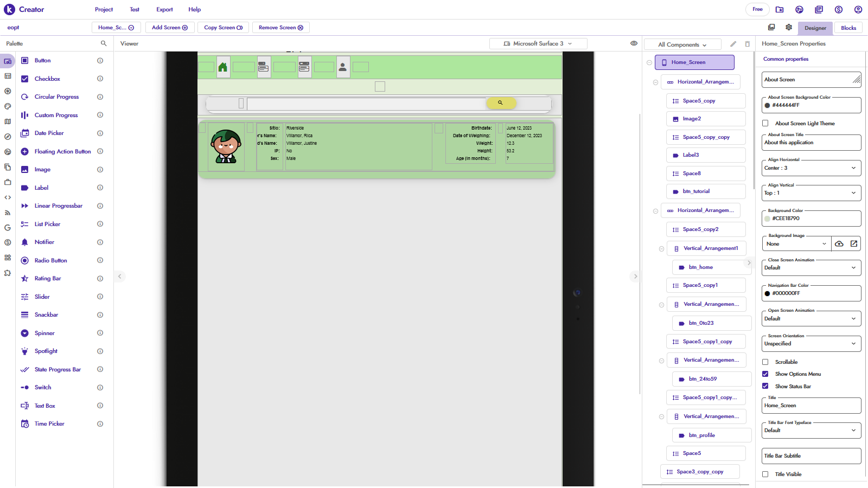Collapse the Home_Screen tree node

coord(649,63)
